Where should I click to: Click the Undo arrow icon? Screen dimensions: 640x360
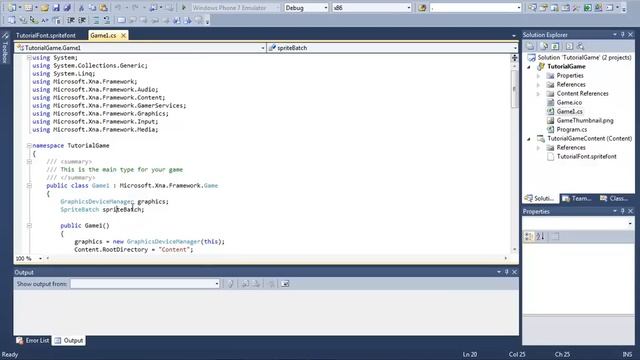pyautogui.click(x=118, y=8)
